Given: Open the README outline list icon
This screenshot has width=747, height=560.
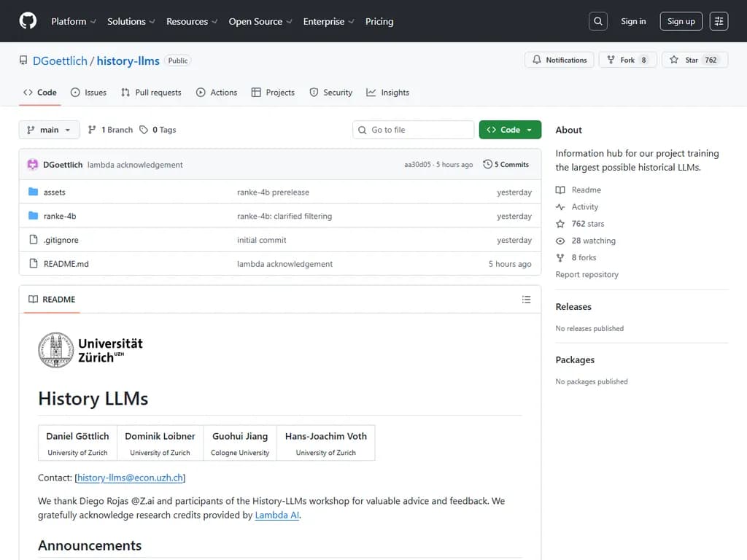Looking at the screenshot, I should pyautogui.click(x=526, y=300).
